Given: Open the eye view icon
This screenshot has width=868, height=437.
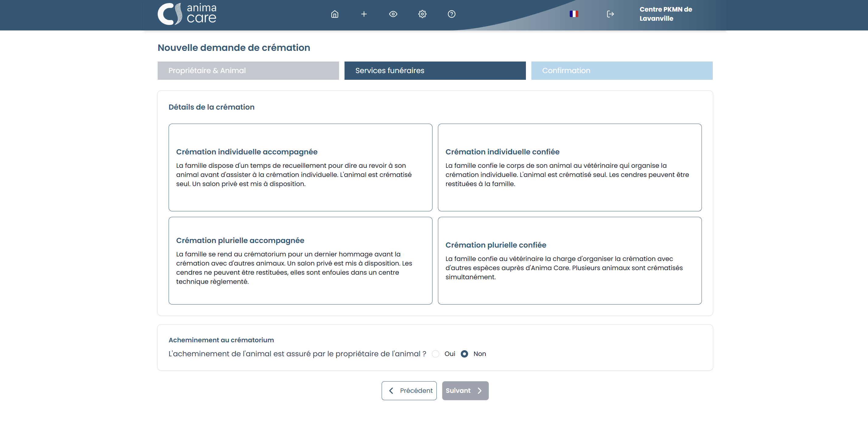Looking at the screenshot, I should pyautogui.click(x=393, y=14).
